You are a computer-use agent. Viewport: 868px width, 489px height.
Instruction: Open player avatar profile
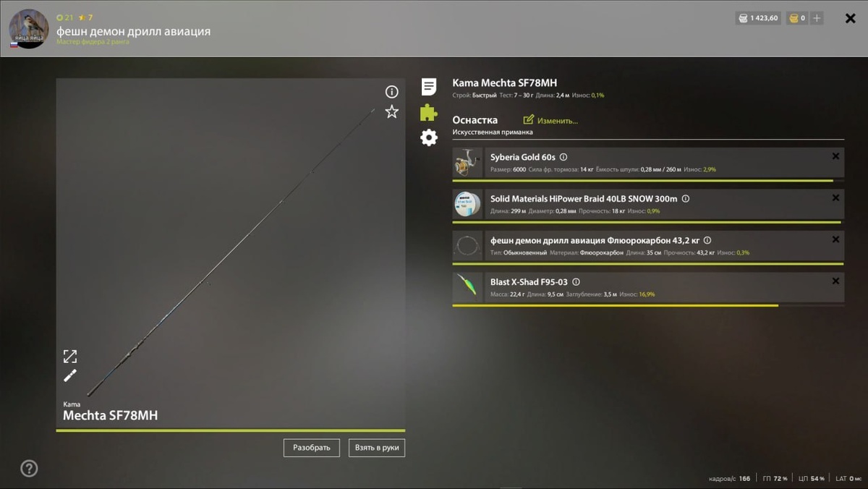pos(29,29)
